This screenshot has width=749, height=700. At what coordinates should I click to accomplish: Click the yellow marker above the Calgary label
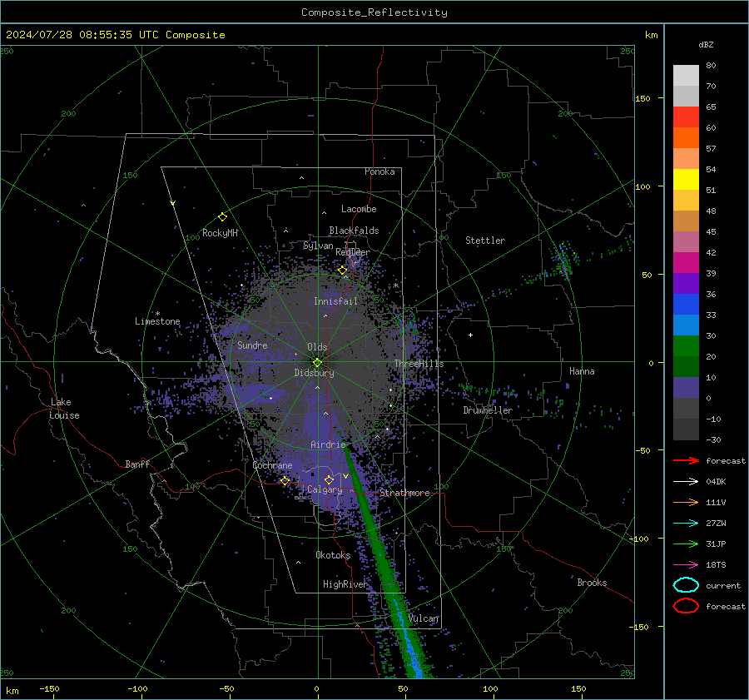pos(329,479)
